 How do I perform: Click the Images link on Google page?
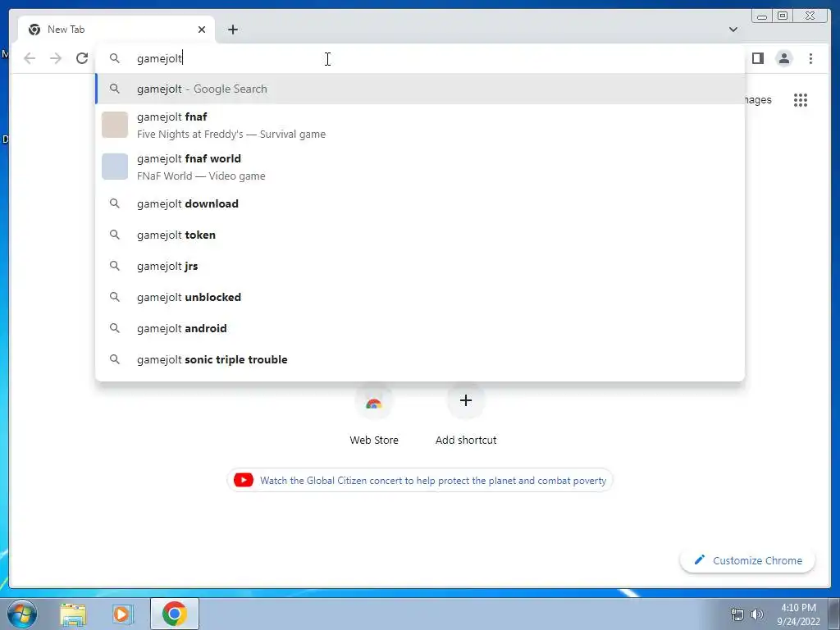(757, 99)
